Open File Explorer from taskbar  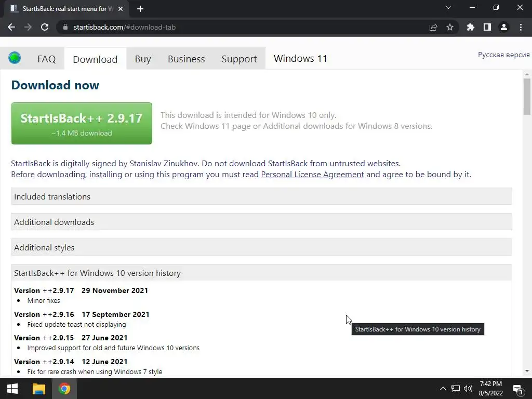pos(38,389)
